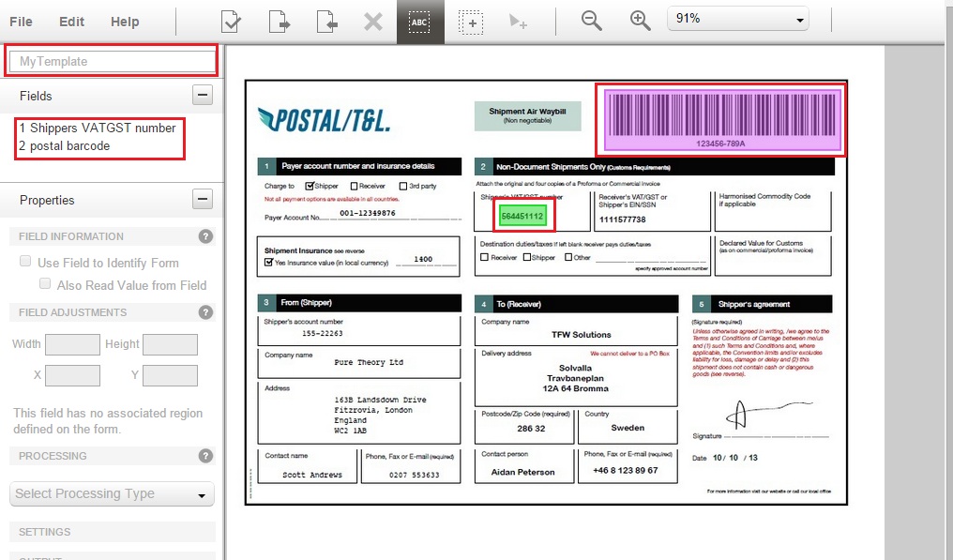Select the add region dashed box tool

point(470,22)
